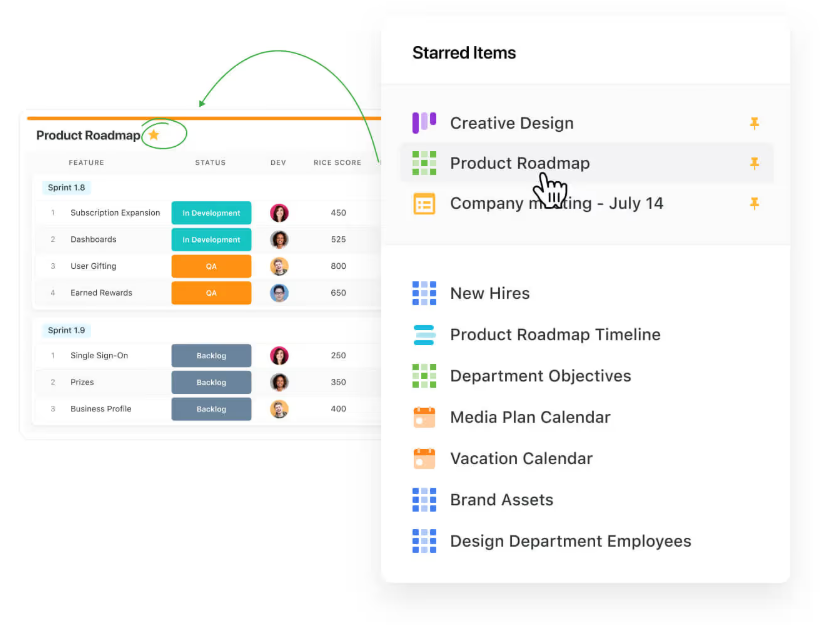Unpin Product Roadmap from starred items
820x625 pixels.
tap(755, 163)
